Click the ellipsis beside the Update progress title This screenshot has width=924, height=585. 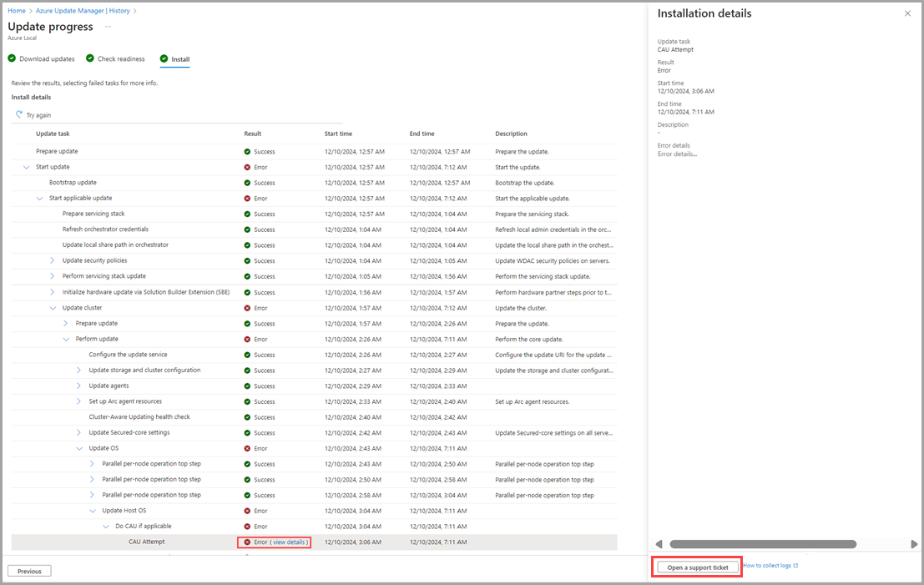click(x=107, y=26)
